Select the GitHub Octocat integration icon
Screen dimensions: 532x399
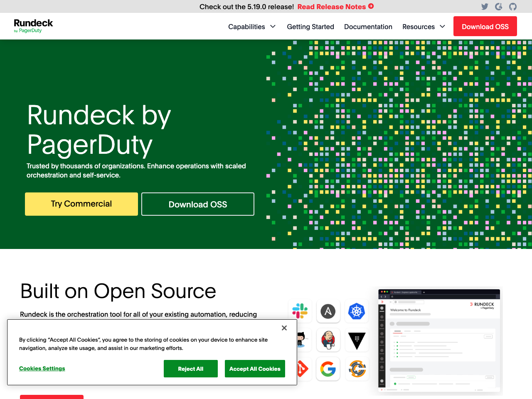(300, 340)
